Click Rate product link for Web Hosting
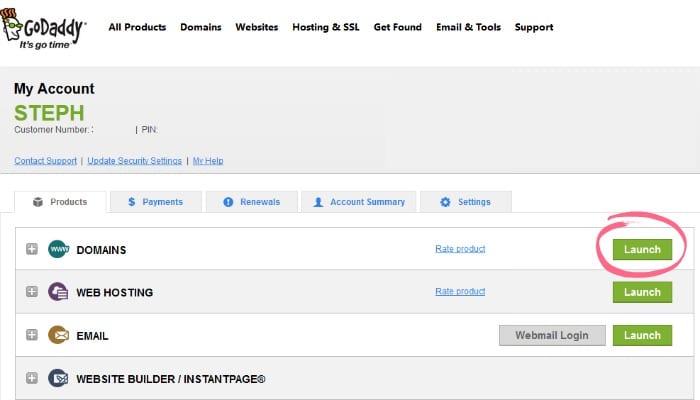 click(460, 291)
